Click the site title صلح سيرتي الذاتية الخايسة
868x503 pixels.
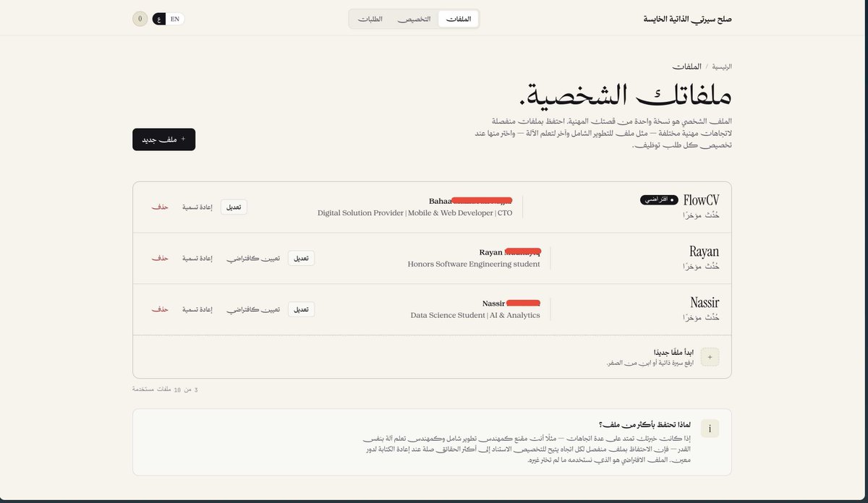pyautogui.click(x=688, y=19)
